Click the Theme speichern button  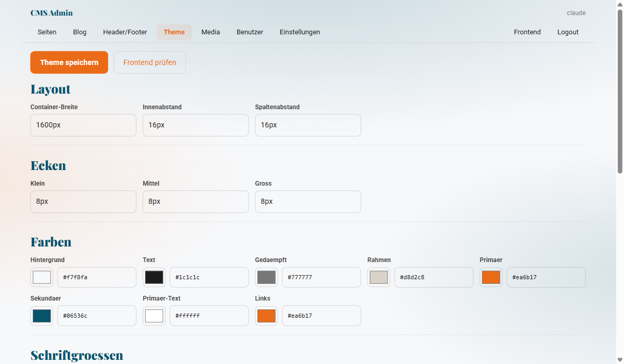[x=69, y=62]
